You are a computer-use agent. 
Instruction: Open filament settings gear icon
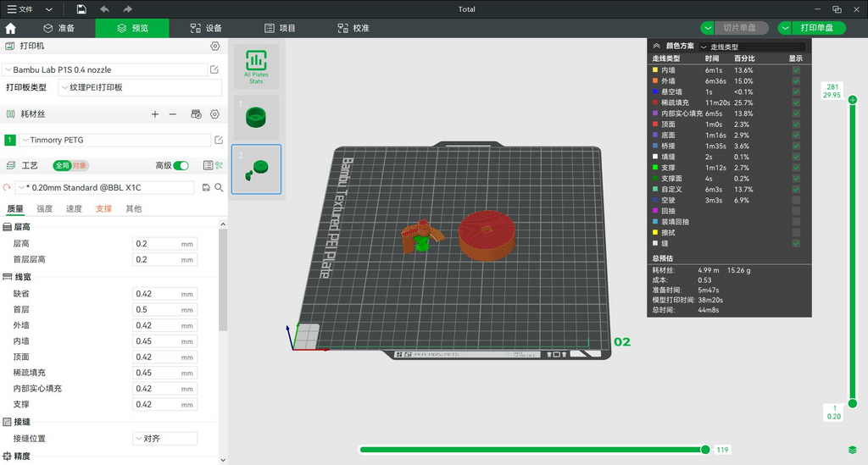[214, 113]
